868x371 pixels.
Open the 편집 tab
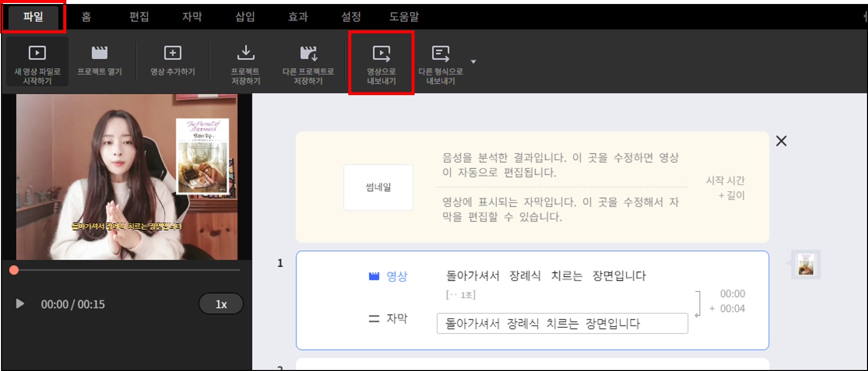point(139,17)
